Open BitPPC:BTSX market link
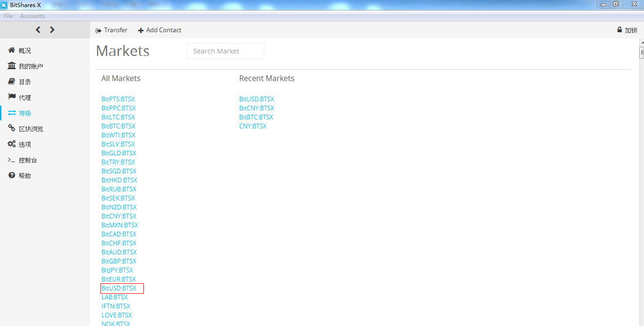 [x=118, y=108]
